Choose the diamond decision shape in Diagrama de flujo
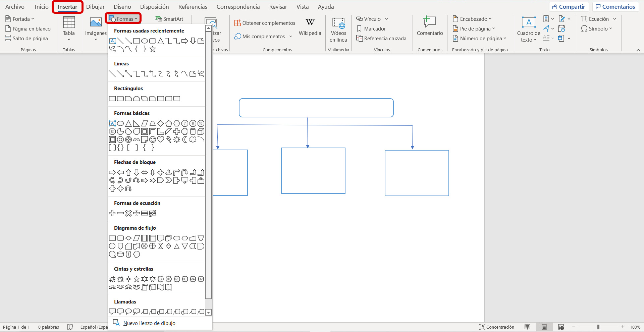This screenshot has width=644, height=332. (128, 238)
